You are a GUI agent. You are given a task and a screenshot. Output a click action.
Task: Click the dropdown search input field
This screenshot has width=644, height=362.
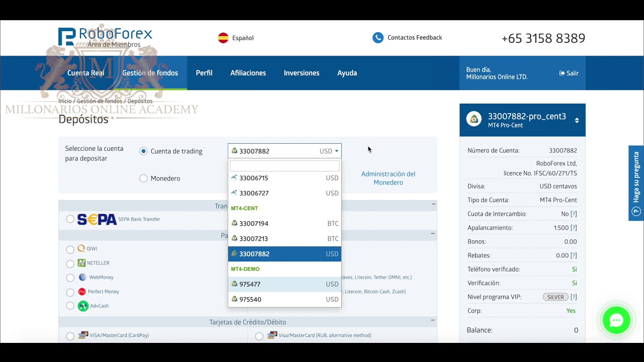click(x=285, y=165)
